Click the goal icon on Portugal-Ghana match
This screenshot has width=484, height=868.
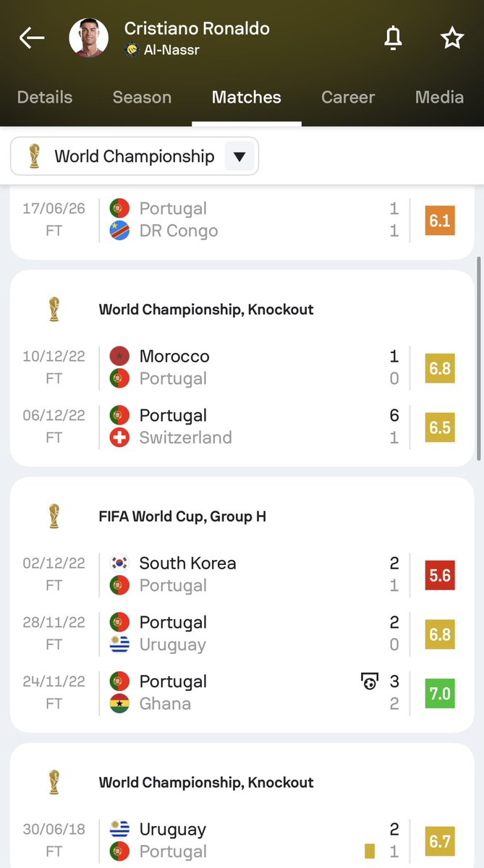pyautogui.click(x=369, y=681)
